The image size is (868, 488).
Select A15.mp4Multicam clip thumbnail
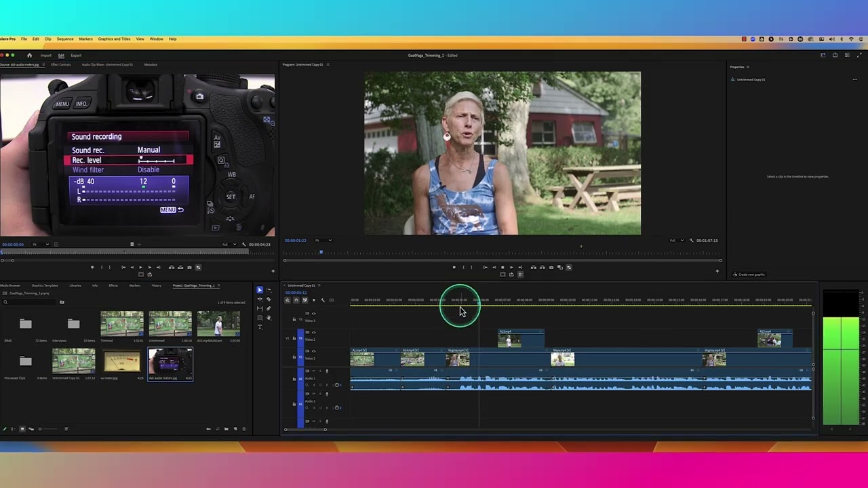(x=218, y=324)
